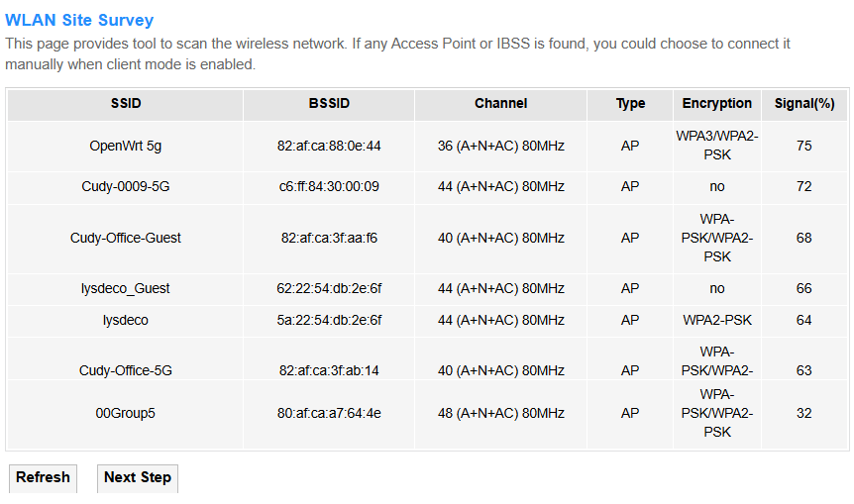Click the Signal(%) column header
The height and width of the screenshot is (504, 854).
click(803, 103)
